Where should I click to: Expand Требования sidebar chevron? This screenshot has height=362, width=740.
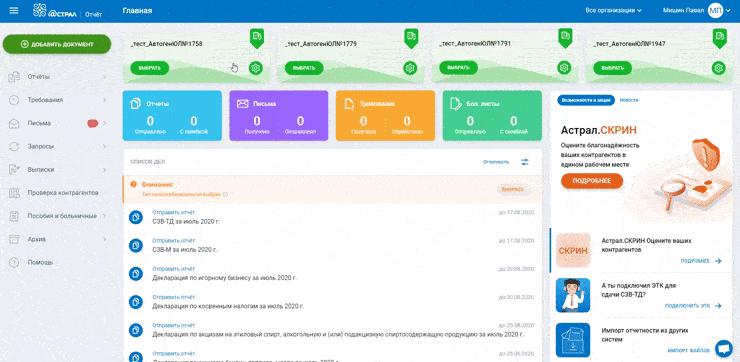point(104,100)
